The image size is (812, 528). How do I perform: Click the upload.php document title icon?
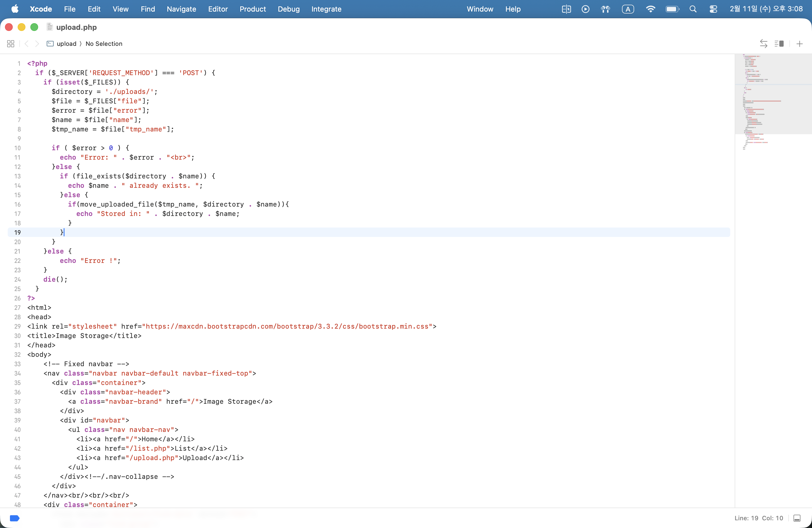pyautogui.click(x=49, y=27)
